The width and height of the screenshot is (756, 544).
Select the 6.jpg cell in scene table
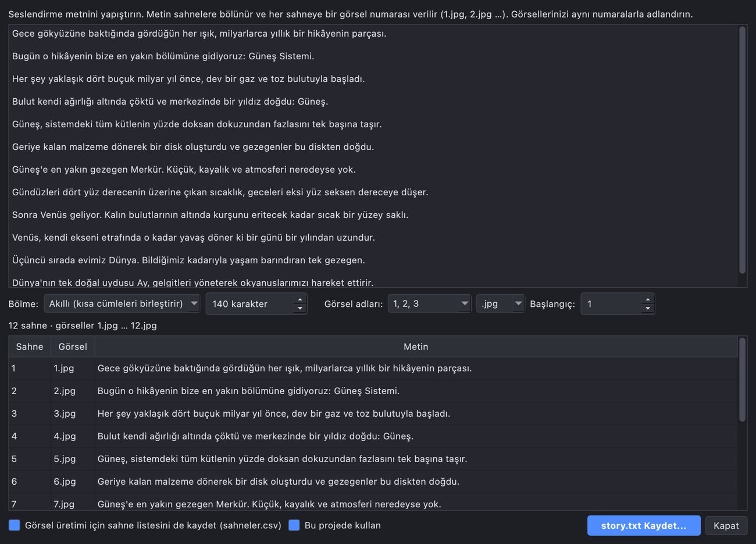(73, 482)
